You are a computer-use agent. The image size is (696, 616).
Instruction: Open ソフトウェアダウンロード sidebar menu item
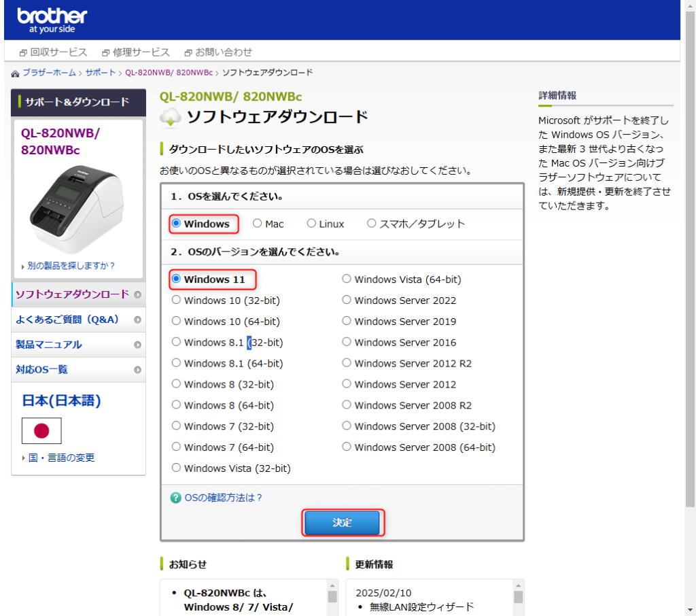[x=79, y=294]
